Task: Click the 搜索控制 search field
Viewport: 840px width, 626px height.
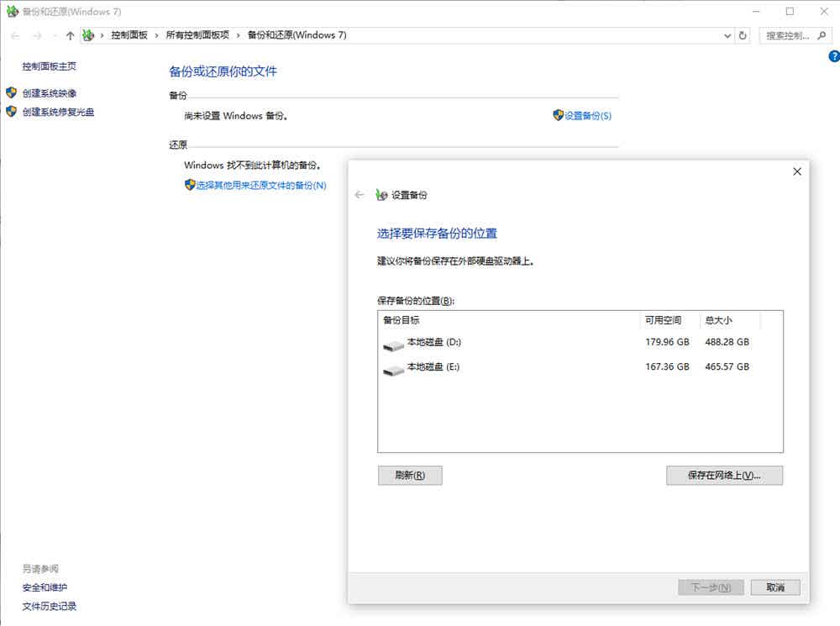Action: (788, 35)
